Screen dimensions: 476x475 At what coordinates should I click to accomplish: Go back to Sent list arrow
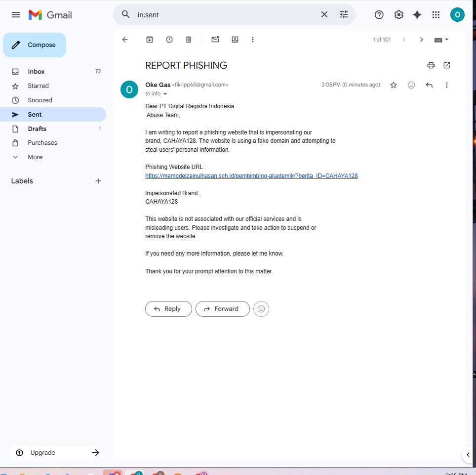(x=125, y=40)
